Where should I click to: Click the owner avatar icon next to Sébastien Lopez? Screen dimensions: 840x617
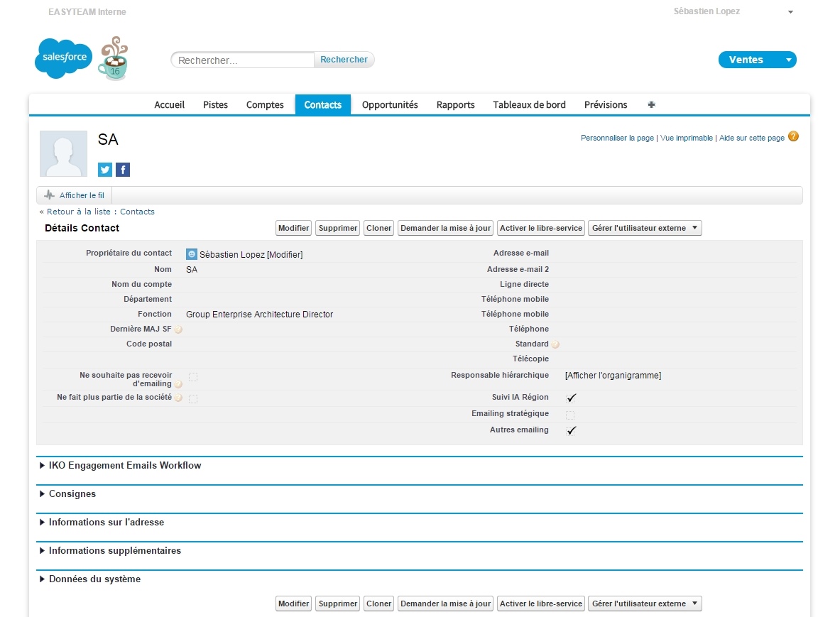point(192,254)
